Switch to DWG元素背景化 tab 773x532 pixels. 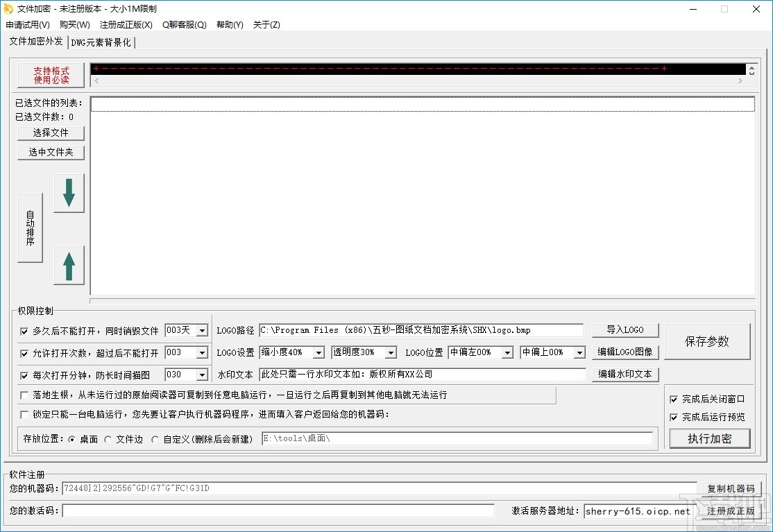101,42
